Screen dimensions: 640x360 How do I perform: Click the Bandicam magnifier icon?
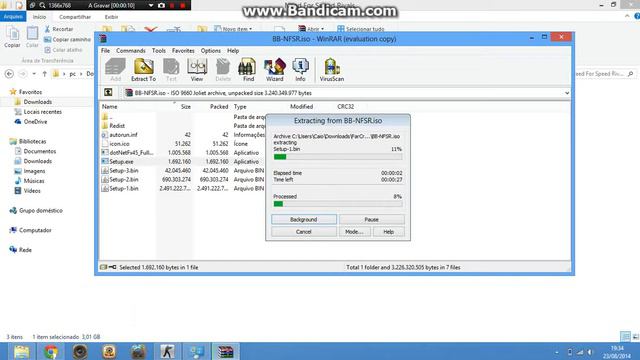42,5
